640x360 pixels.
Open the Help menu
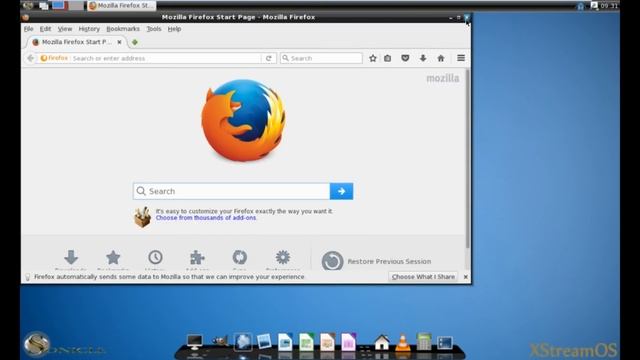pos(174,29)
